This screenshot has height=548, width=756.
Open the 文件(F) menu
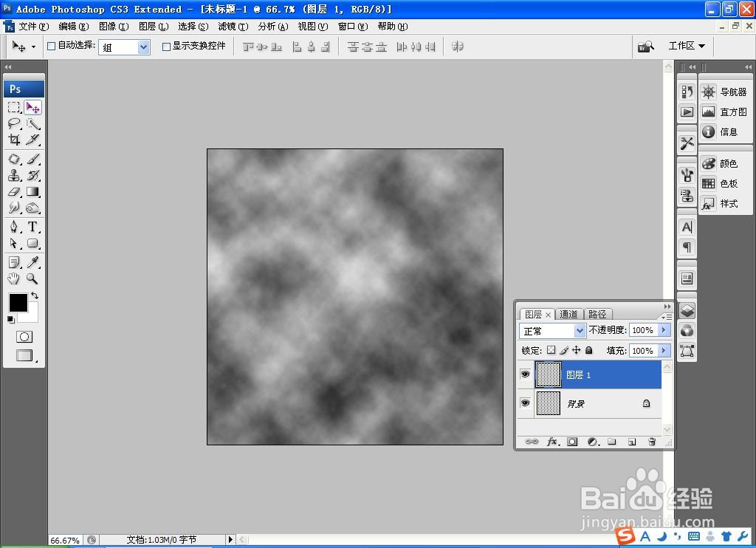point(33,26)
